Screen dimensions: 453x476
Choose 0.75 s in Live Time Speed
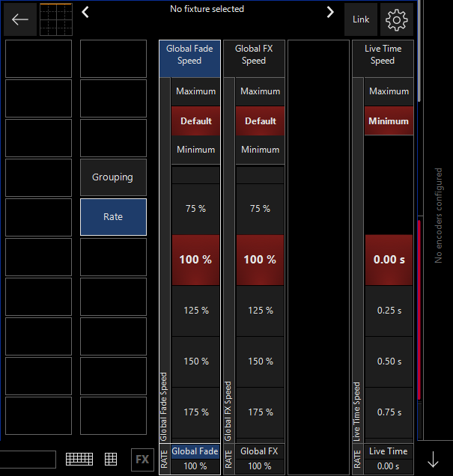pos(389,412)
